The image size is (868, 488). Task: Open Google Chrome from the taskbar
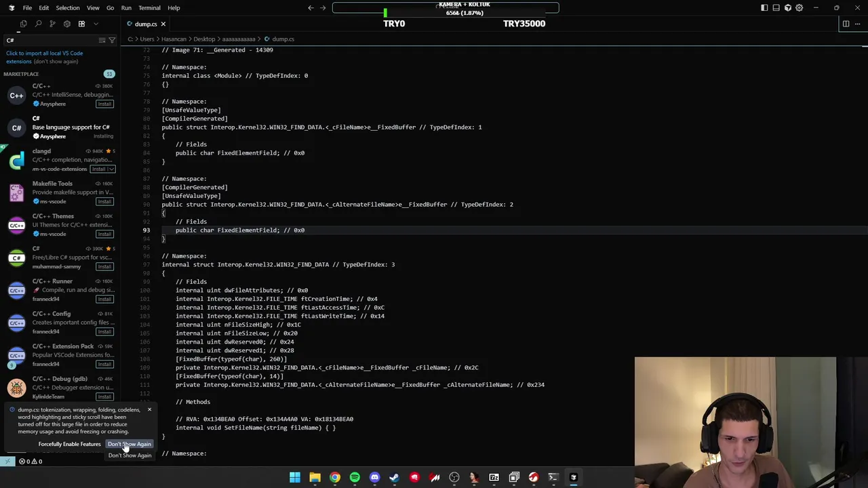335,477
